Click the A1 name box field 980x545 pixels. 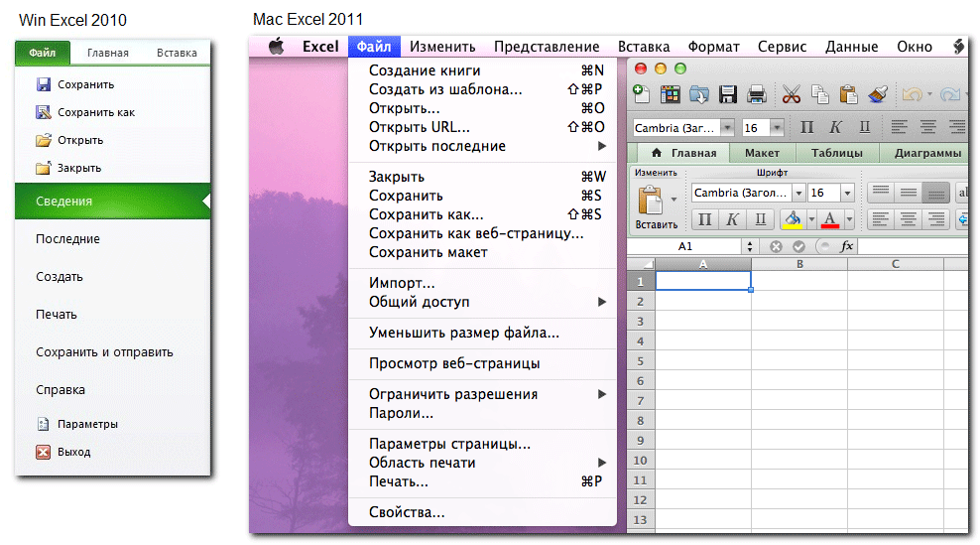pyautogui.click(x=685, y=246)
